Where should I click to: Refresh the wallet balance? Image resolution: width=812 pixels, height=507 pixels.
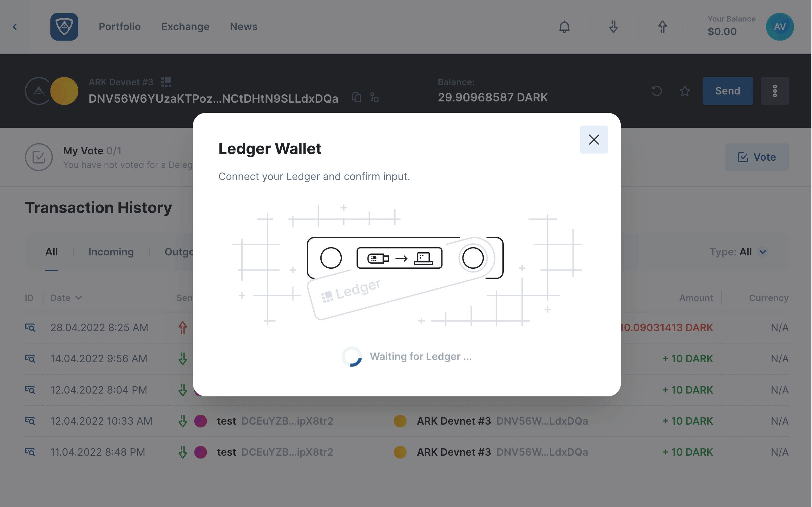657,91
